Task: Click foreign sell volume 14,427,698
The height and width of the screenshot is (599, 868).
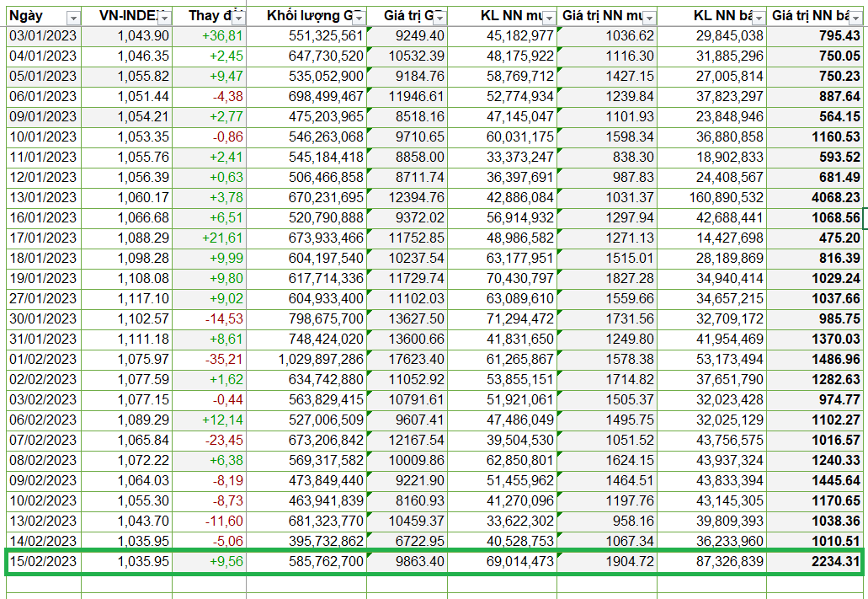Action: pos(712,238)
